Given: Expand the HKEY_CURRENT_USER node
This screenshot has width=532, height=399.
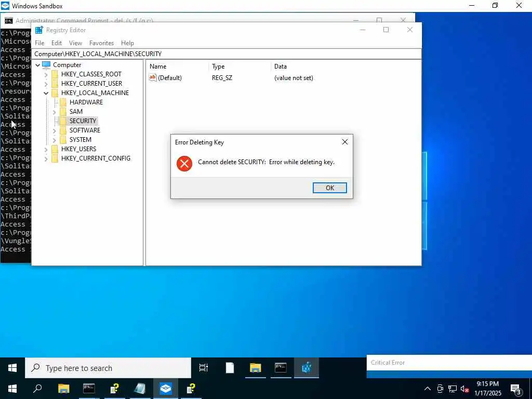Looking at the screenshot, I should pyautogui.click(x=46, y=84).
